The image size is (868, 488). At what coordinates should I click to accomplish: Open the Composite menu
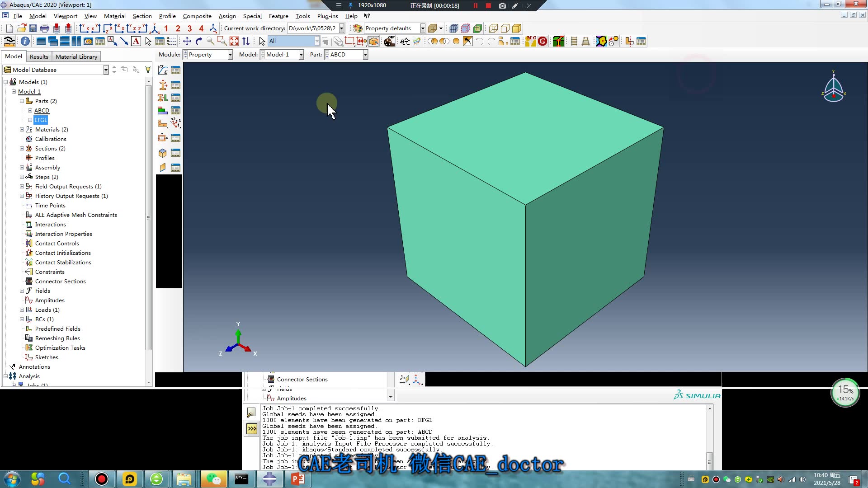197,16
